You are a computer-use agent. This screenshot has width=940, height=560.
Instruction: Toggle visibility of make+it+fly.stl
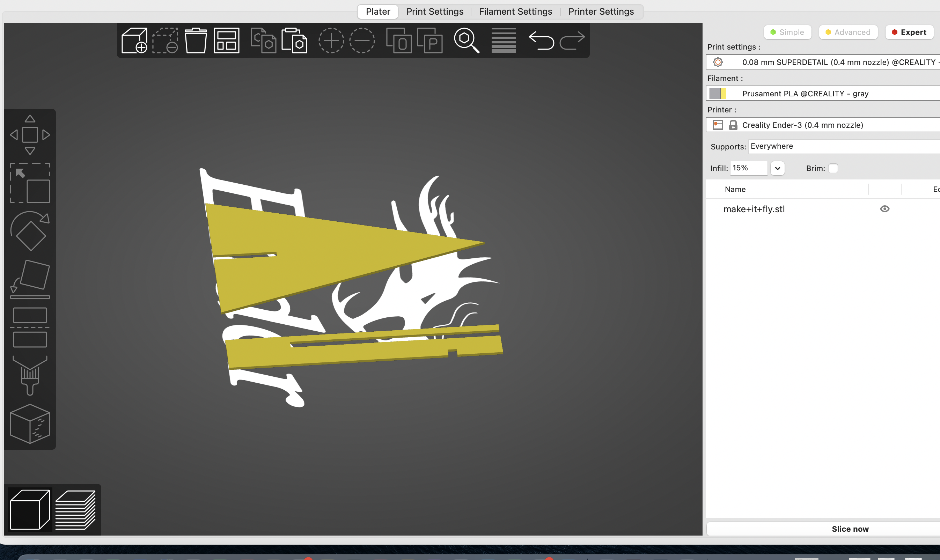pyautogui.click(x=885, y=209)
